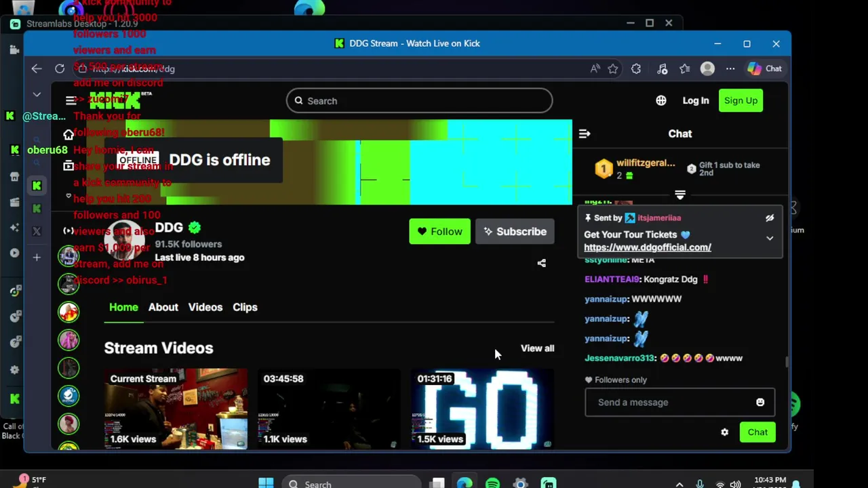Open the Streamlabs app store icon

click(15, 177)
